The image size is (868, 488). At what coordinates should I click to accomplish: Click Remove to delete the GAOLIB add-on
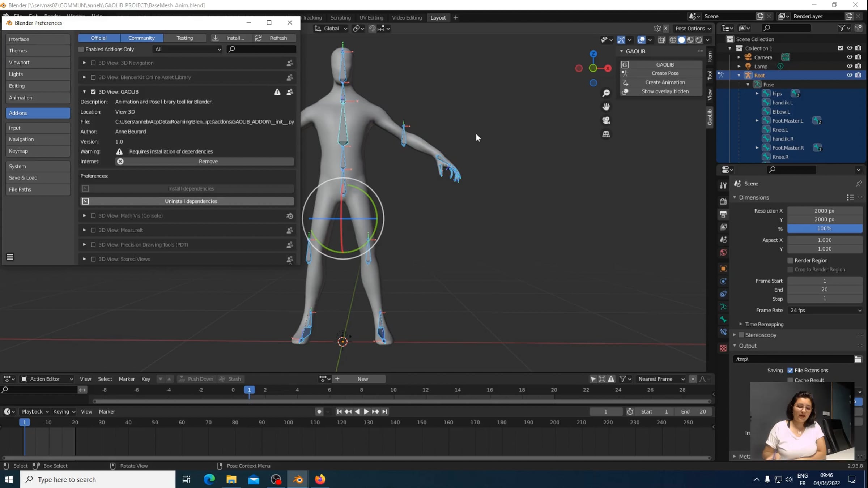(205, 162)
